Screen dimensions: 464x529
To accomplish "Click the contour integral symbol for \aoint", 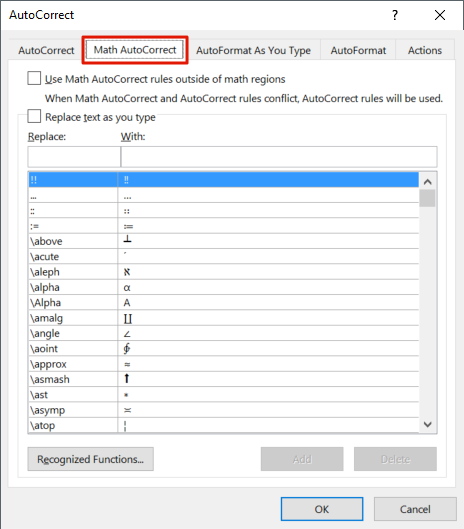I will click(x=127, y=349).
